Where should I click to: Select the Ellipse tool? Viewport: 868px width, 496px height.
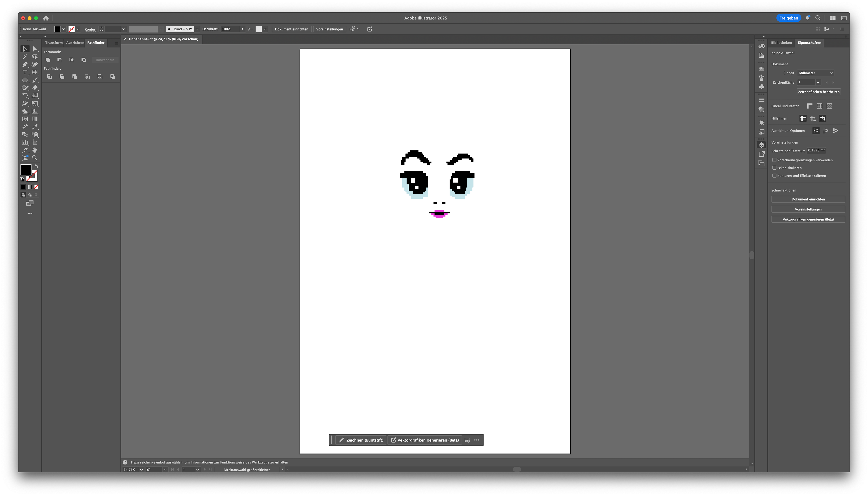pyautogui.click(x=25, y=80)
